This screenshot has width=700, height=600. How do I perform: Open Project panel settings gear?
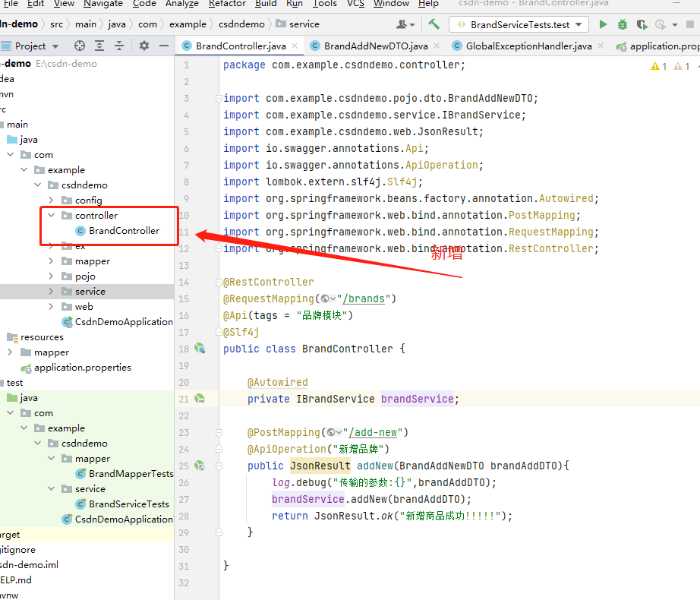coord(144,46)
